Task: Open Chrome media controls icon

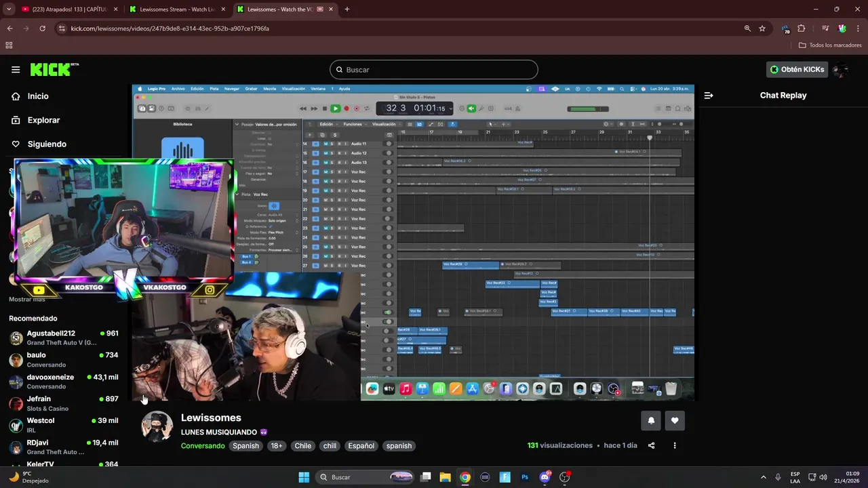Action: [x=825, y=28]
